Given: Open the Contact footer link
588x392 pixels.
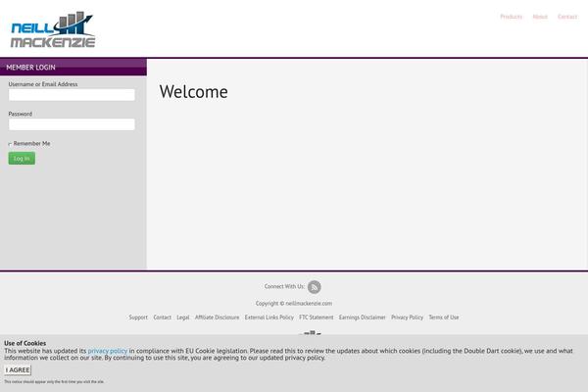Looking at the screenshot, I should 163,318.
